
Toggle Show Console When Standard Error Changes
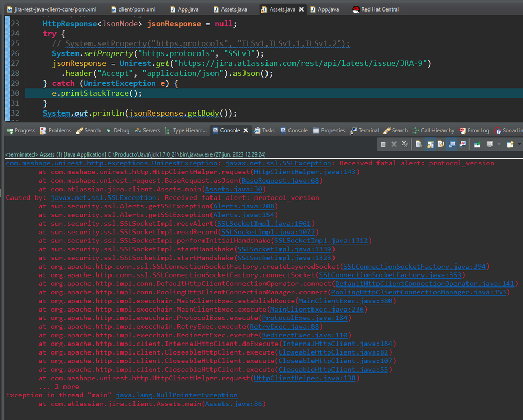(463, 144)
